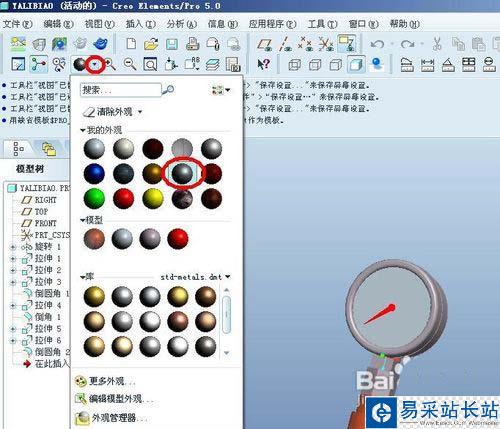500x429 pixels.
Task: Open the model tree tab icon
Action: tap(18, 149)
